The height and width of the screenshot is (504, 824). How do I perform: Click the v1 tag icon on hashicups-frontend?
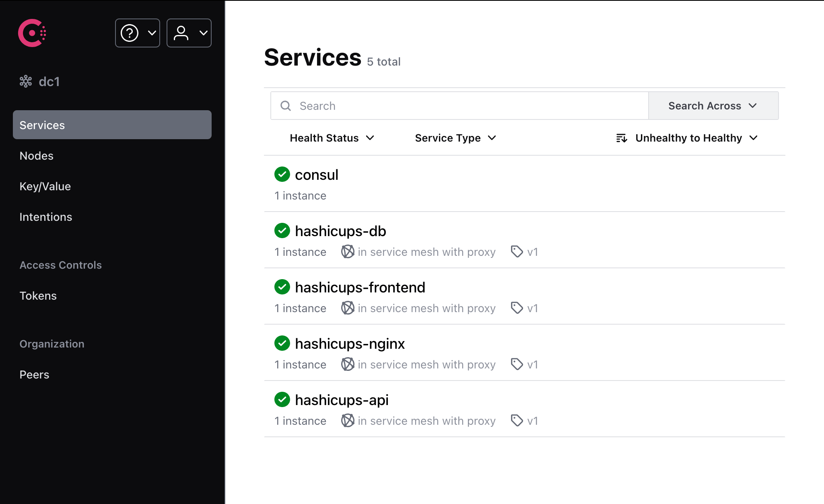click(x=516, y=308)
